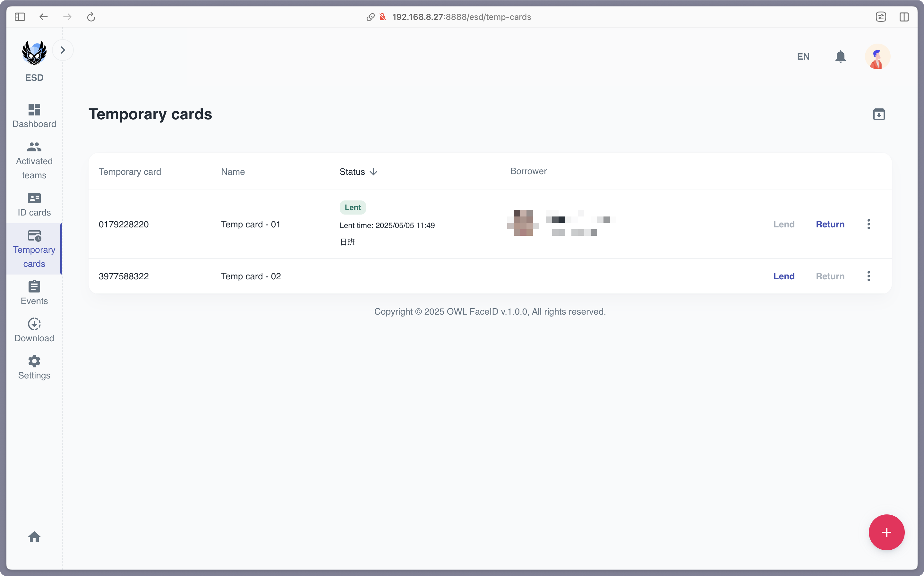Expand the sidebar with chevron arrow
Viewport: 924px width, 576px height.
(x=63, y=50)
